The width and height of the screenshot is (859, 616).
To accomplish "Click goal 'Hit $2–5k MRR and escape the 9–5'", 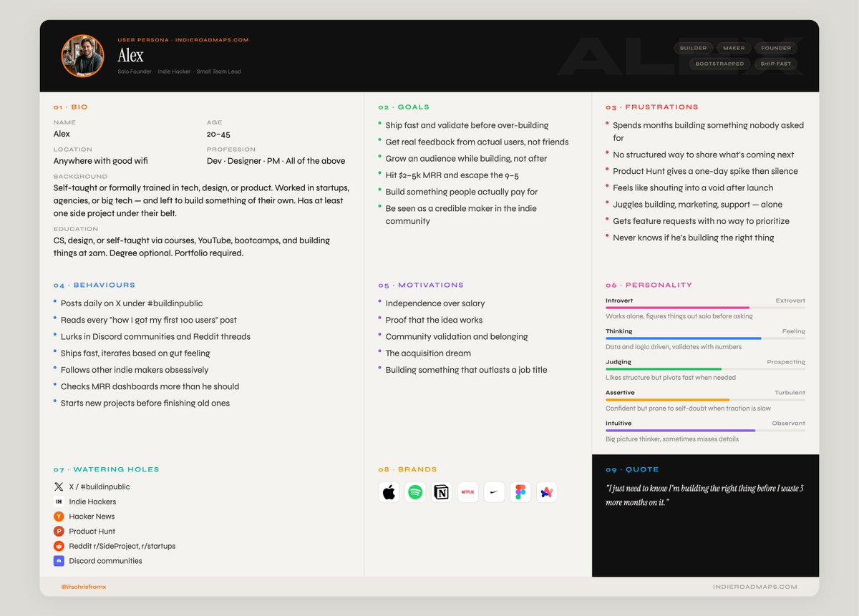I will tap(452, 175).
